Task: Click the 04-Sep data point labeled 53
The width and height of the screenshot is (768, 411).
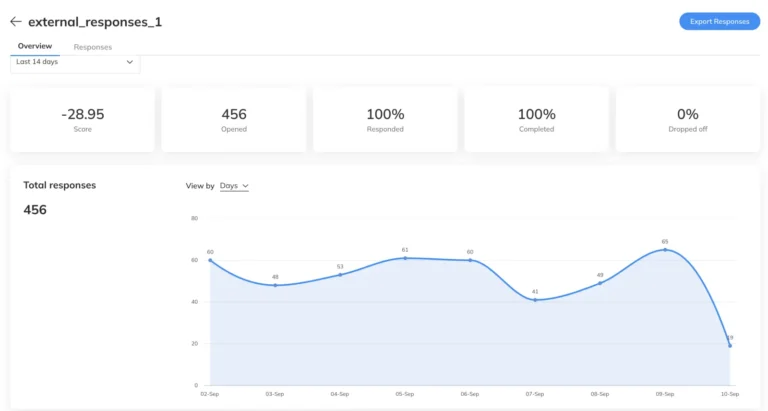Action: coord(340,275)
